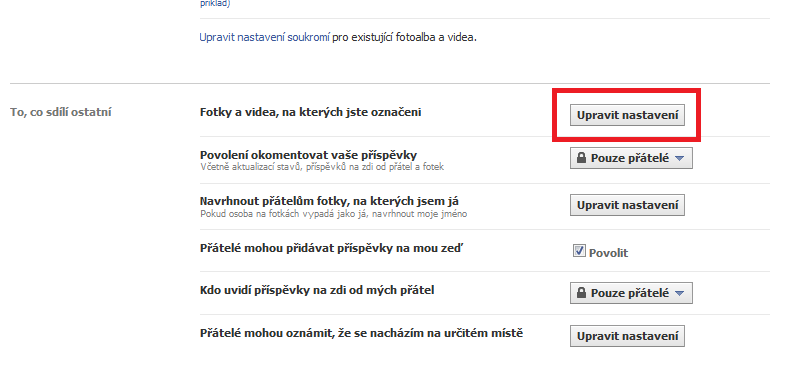Click 'Povolení okomentovat vaše příspěvky' label

[309, 155]
